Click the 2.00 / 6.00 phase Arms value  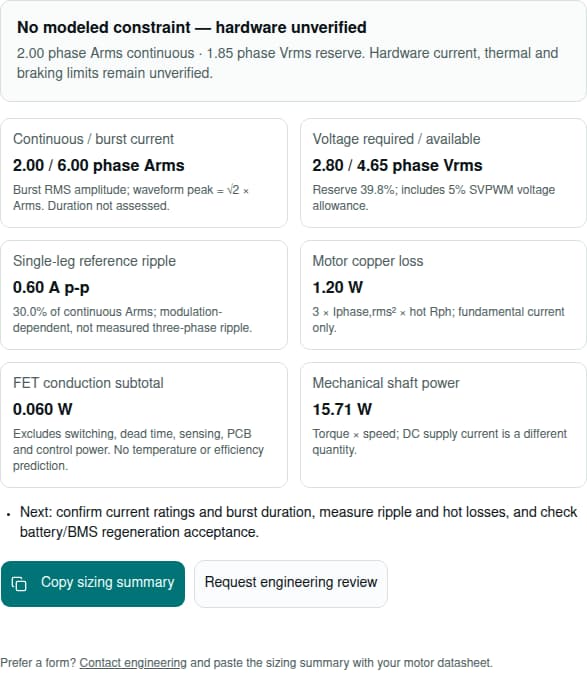99,165
